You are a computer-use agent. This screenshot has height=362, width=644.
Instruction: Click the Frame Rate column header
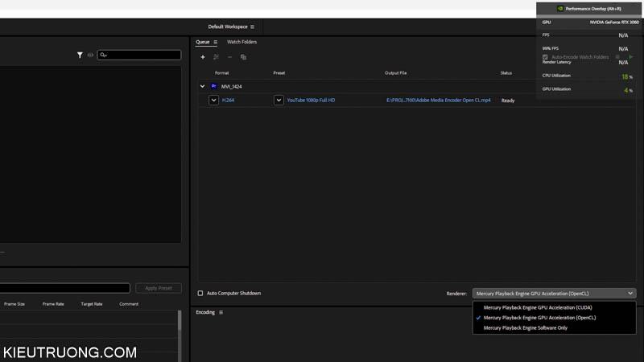[x=53, y=304]
